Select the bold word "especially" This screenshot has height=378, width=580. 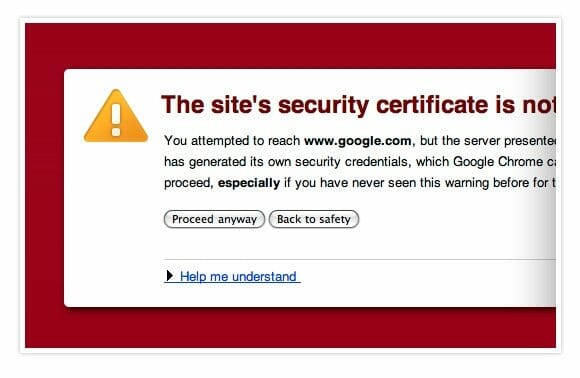(249, 183)
